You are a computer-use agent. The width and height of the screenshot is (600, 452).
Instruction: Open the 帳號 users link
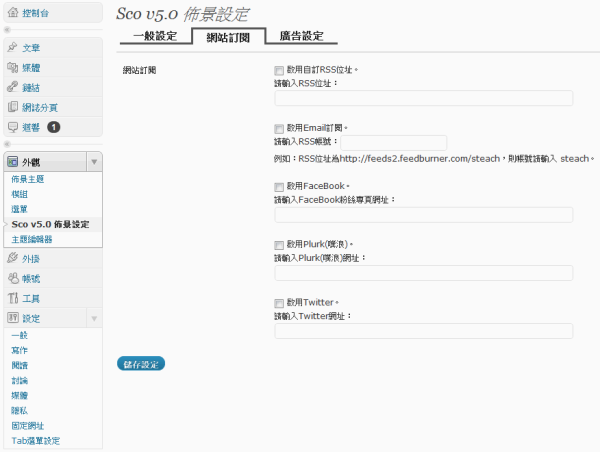[31, 279]
